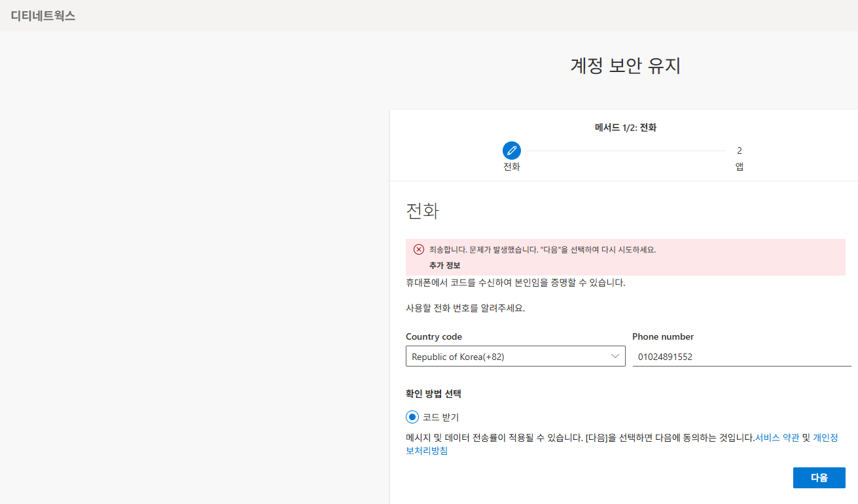Click the 확인 방법 선택 label
This screenshot has height=504, width=858.
pos(434,394)
